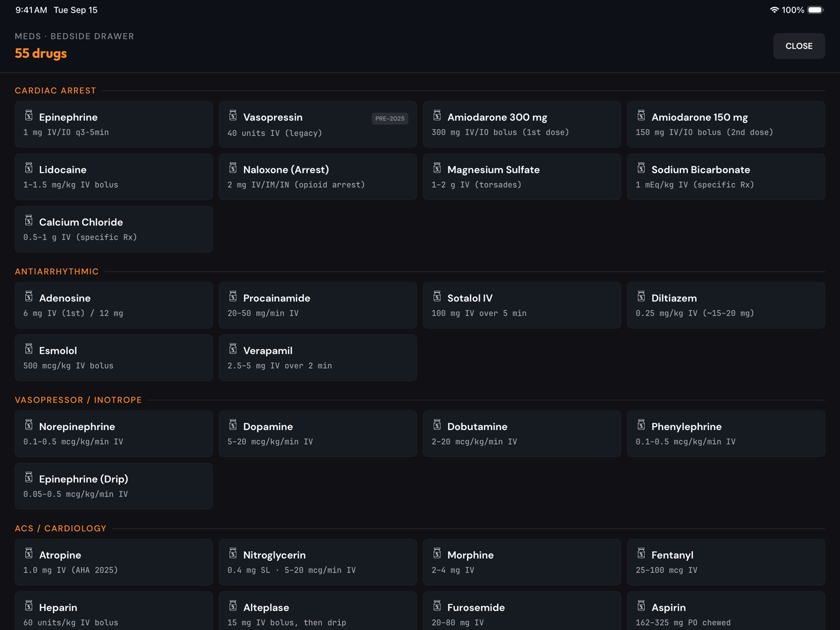Tap the Sodium Bicarbonate bottle icon
The height and width of the screenshot is (630, 840).
coord(642,168)
